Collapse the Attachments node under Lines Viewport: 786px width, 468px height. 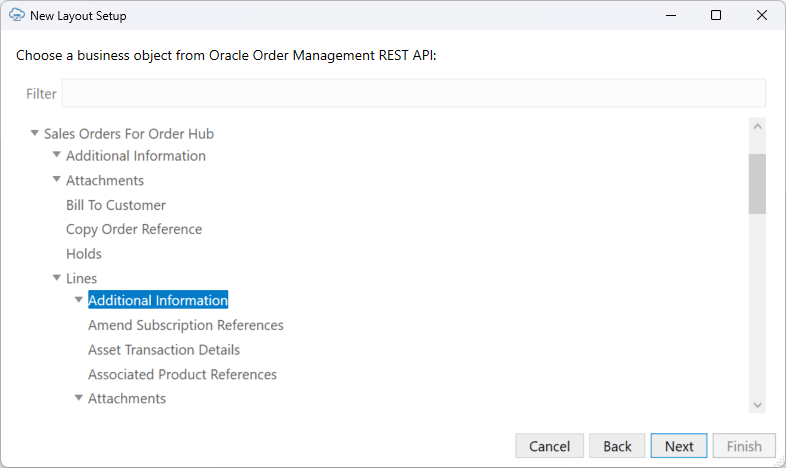pos(79,398)
